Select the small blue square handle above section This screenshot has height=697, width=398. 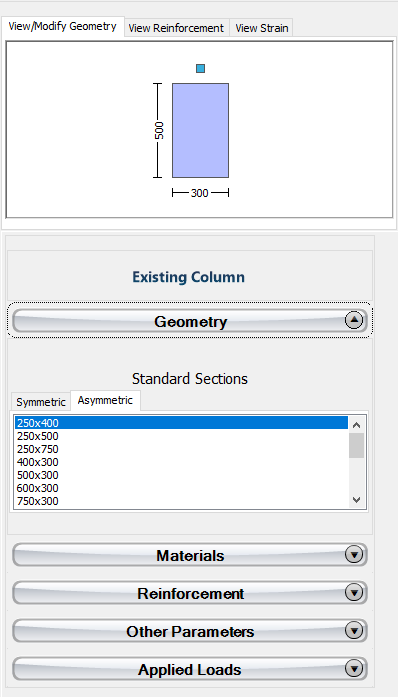(x=201, y=68)
